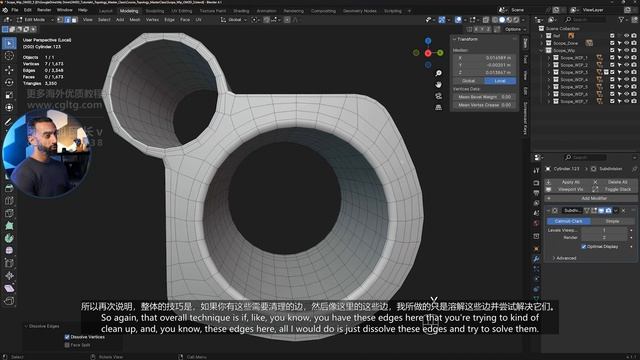Click the zoom magnifier icon in the viewport
This screenshot has height=360, width=640.
point(438,73)
